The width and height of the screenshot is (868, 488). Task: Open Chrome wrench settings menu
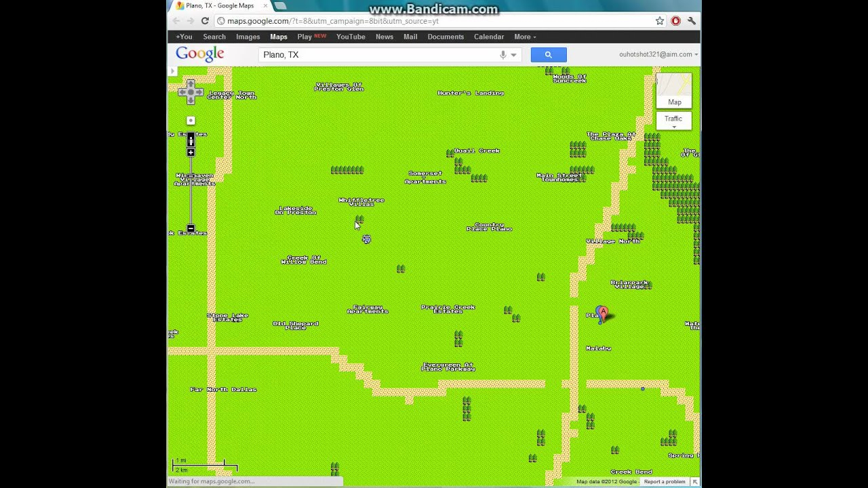[691, 21]
